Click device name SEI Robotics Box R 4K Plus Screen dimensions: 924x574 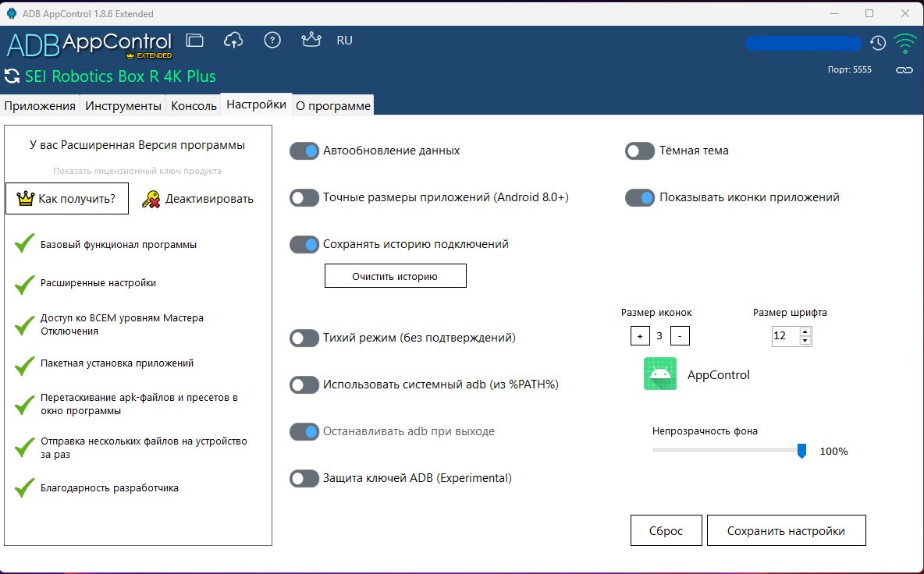coord(120,76)
